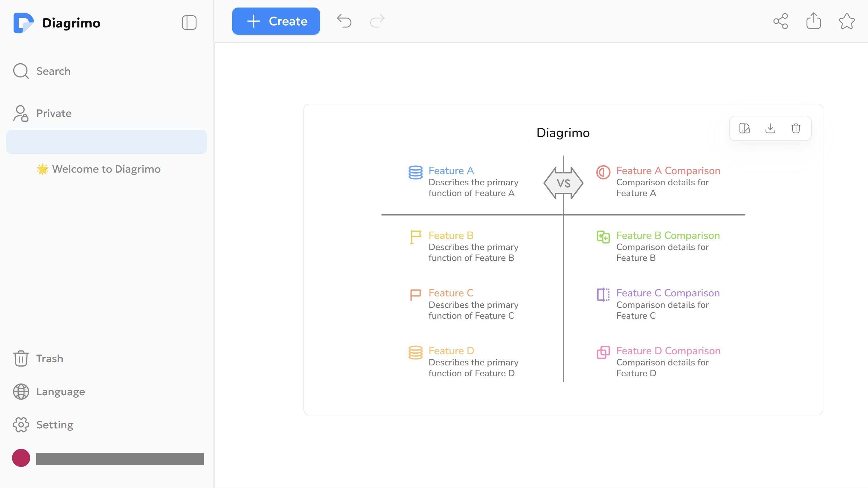Click the user avatar circle

pyautogui.click(x=21, y=458)
